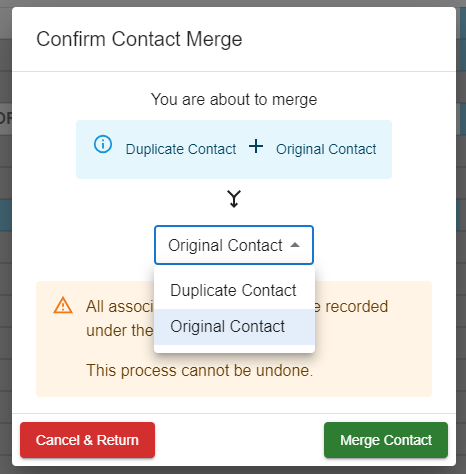Click the black merge arrow icon
The image size is (466, 474).
234,199
